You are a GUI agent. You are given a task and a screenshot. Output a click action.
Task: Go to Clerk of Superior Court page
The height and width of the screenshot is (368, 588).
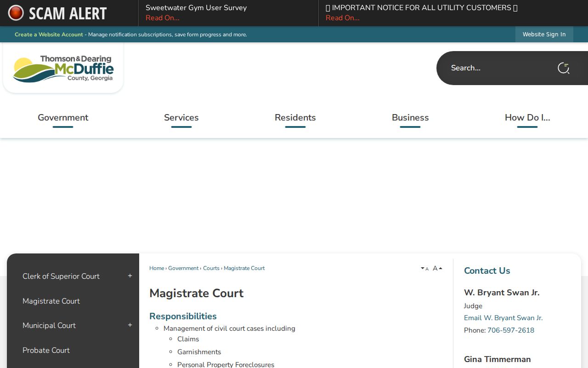tap(61, 276)
